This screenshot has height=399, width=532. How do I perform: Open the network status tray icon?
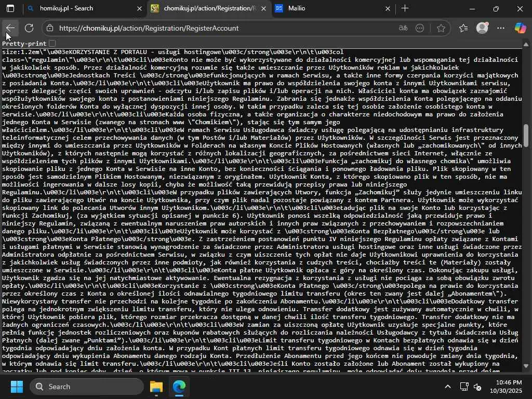pyautogui.click(x=464, y=387)
